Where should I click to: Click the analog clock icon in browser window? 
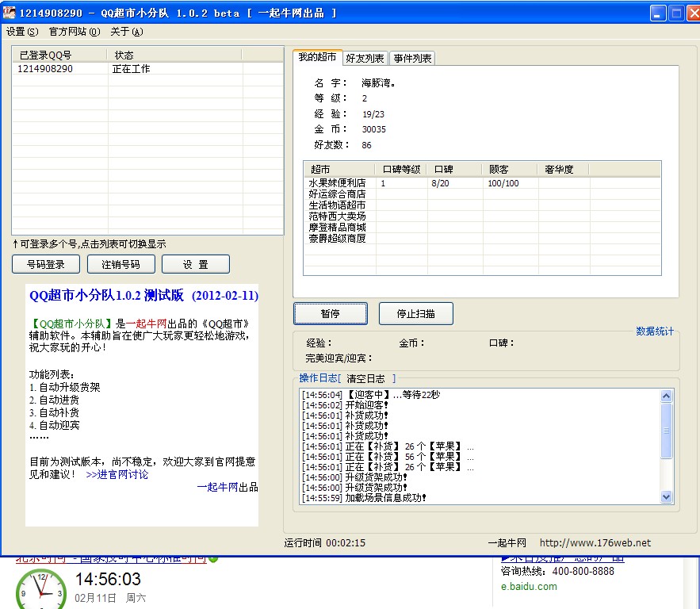click(x=41, y=589)
